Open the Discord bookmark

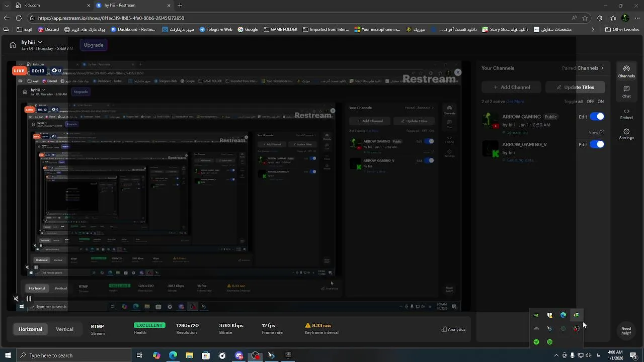(48, 30)
